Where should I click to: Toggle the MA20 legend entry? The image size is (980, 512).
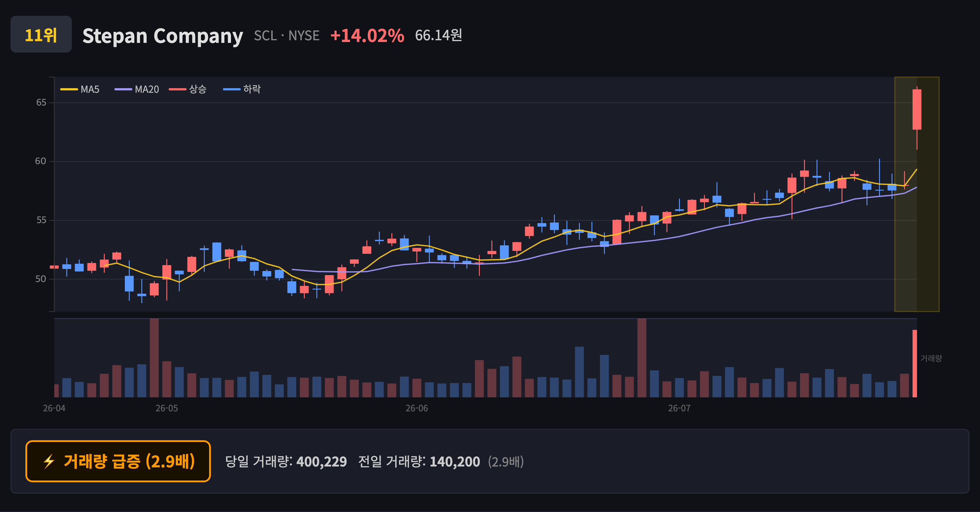point(136,89)
